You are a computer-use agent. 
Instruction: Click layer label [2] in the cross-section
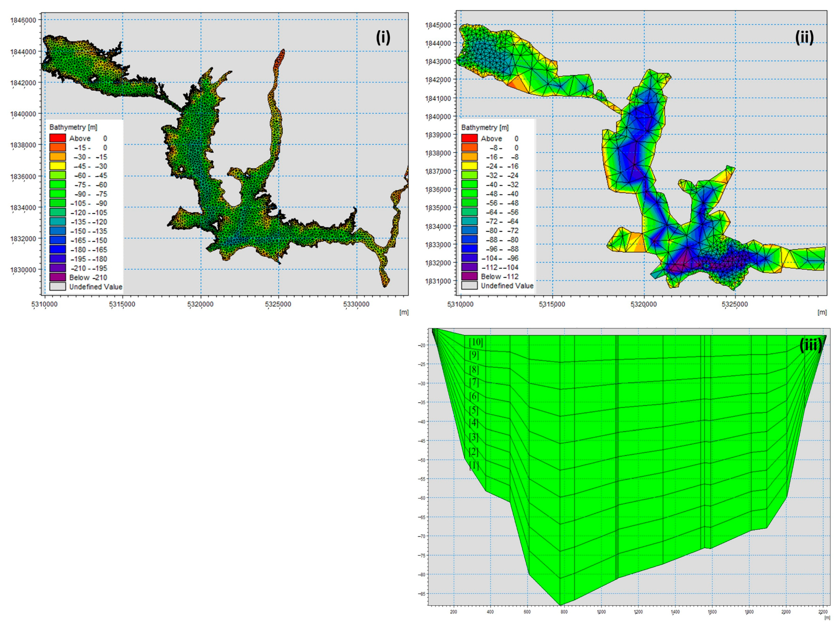pyautogui.click(x=473, y=452)
